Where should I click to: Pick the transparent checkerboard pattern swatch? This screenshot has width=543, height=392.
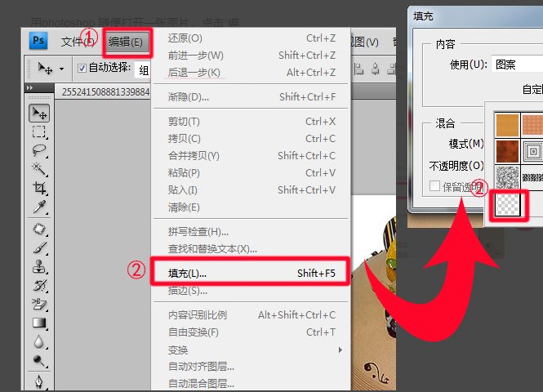(508, 204)
